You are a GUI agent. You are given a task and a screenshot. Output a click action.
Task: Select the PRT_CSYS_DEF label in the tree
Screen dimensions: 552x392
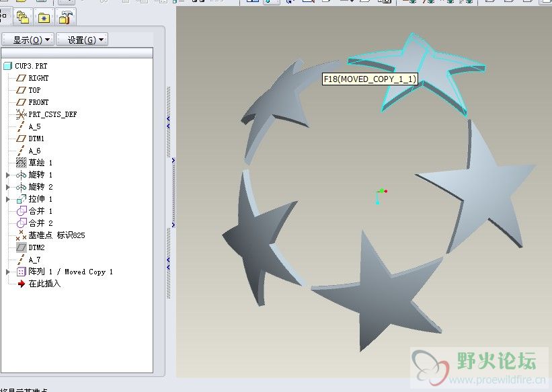[x=52, y=114]
